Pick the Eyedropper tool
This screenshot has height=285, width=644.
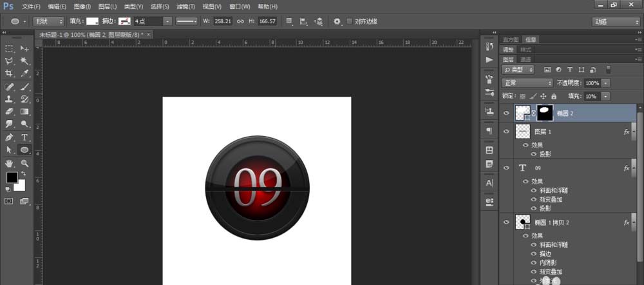[x=24, y=74]
